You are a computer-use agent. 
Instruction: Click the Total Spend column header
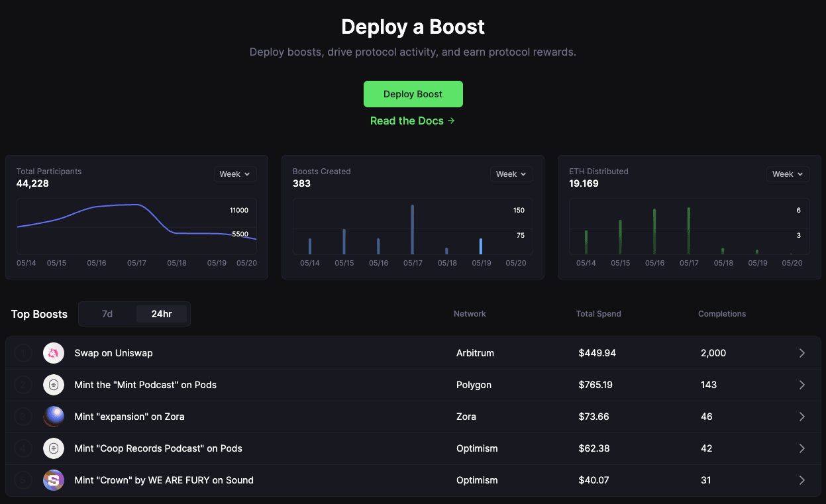599,314
